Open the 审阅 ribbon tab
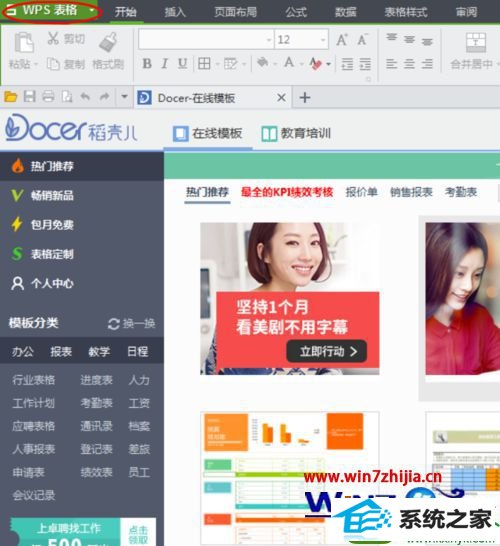 (x=467, y=12)
